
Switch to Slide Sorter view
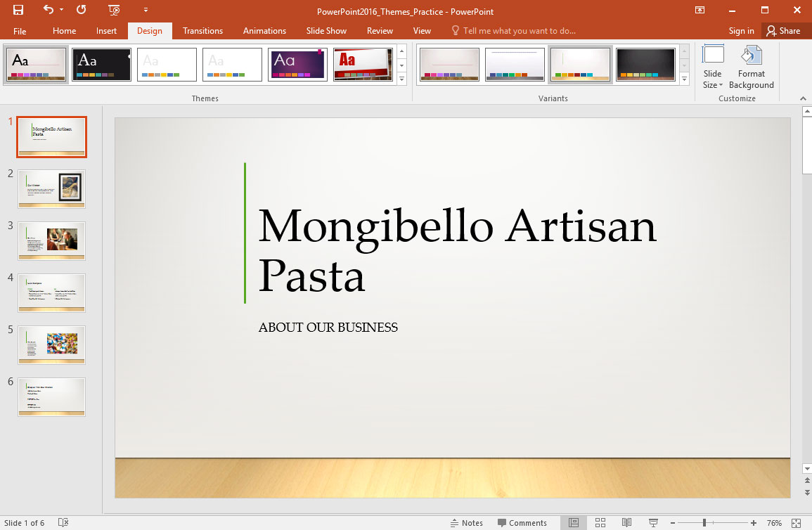[x=600, y=522]
